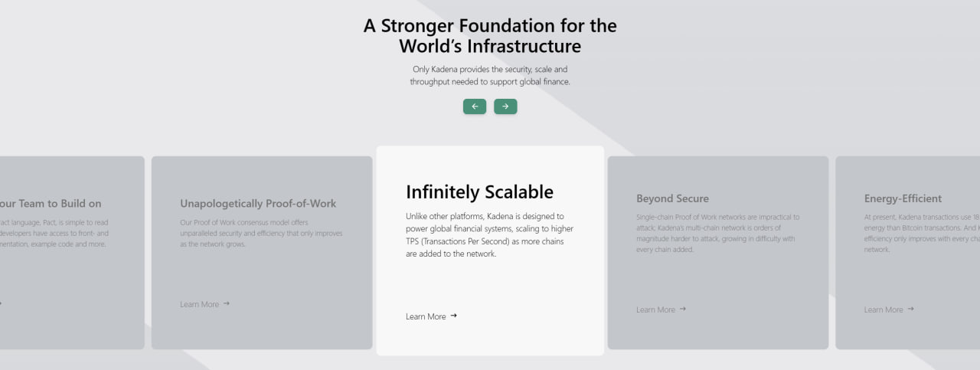
Task: Open Learn More under Unapologetically Proof-of-Work
Action: click(x=199, y=304)
